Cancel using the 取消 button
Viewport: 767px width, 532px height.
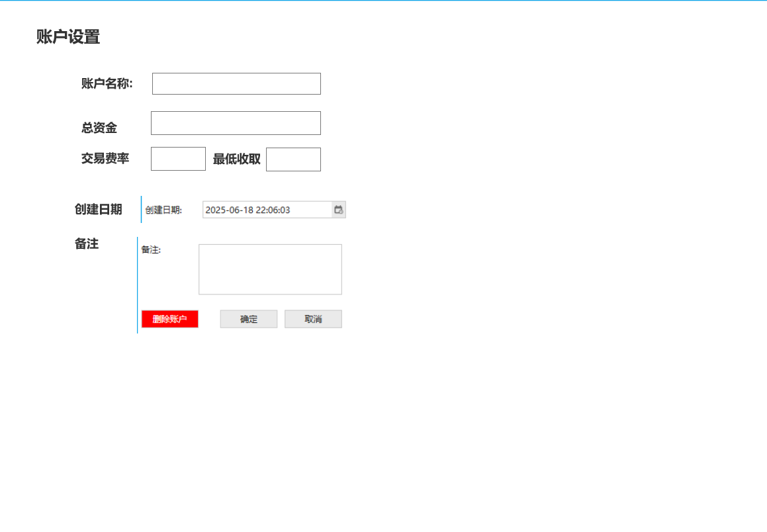313,319
